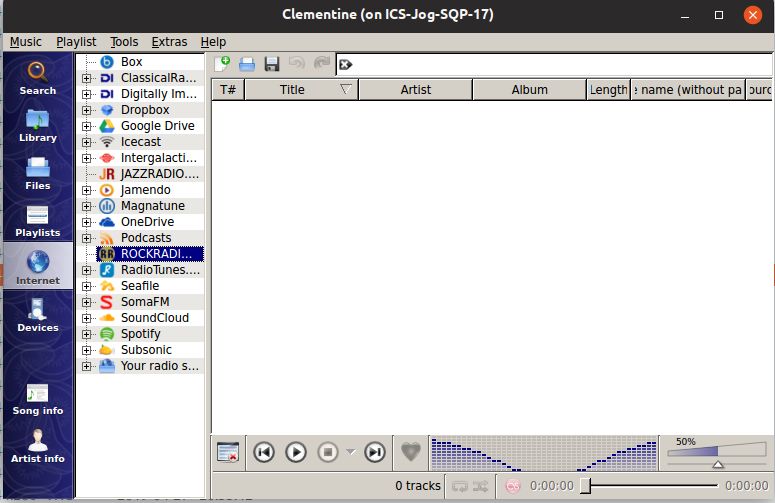Click the Subsonic icon
This screenshot has width=775, height=503.
tap(107, 350)
